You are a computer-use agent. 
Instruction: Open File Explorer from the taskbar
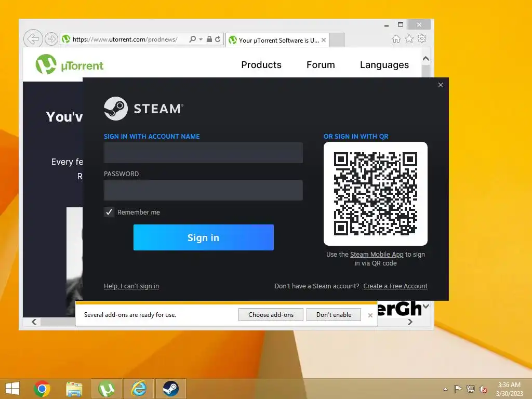(74, 389)
